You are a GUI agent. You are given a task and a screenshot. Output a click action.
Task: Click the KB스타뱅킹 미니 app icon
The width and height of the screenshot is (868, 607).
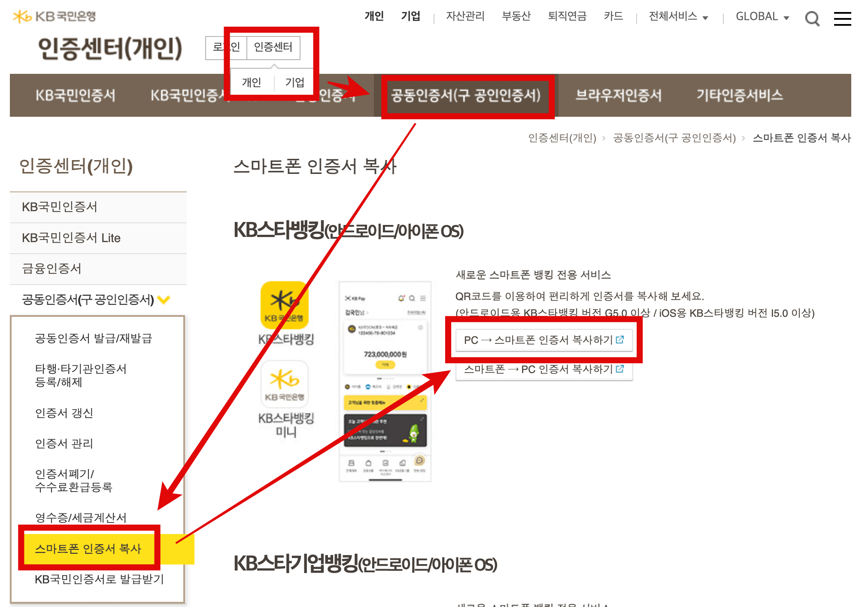pos(285,384)
